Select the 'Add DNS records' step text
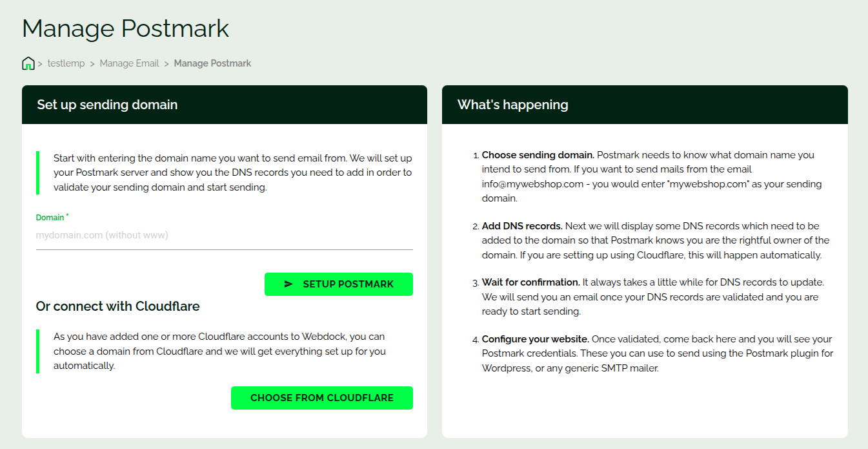Image resolution: width=868 pixels, height=449 pixels. click(522, 226)
